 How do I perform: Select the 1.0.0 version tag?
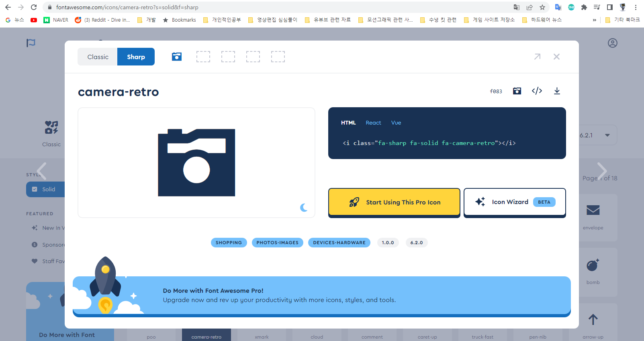coord(388,243)
